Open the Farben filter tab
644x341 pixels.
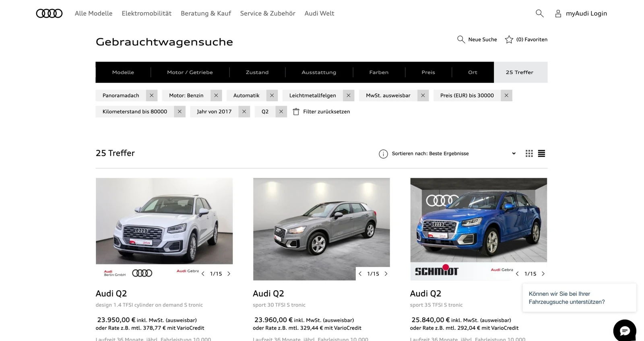pos(379,72)
